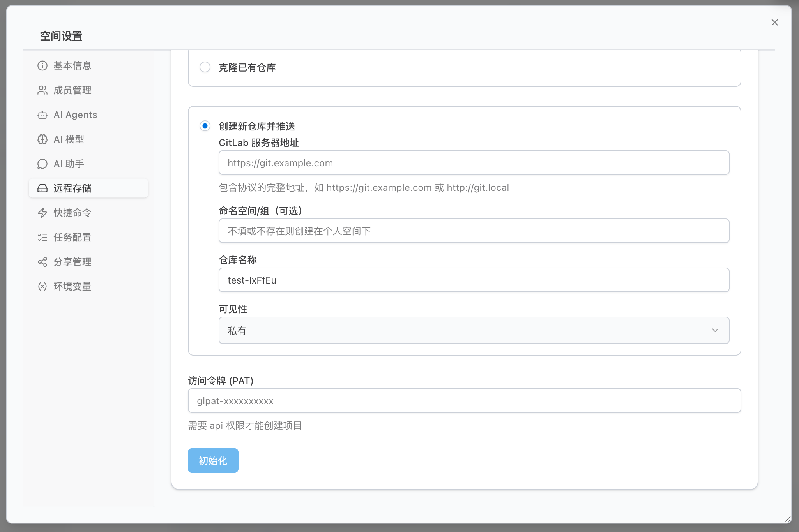Click the chat bubble icon for AI 助手
This screenshot has height=532, width=799.
(x=42, y=164)
